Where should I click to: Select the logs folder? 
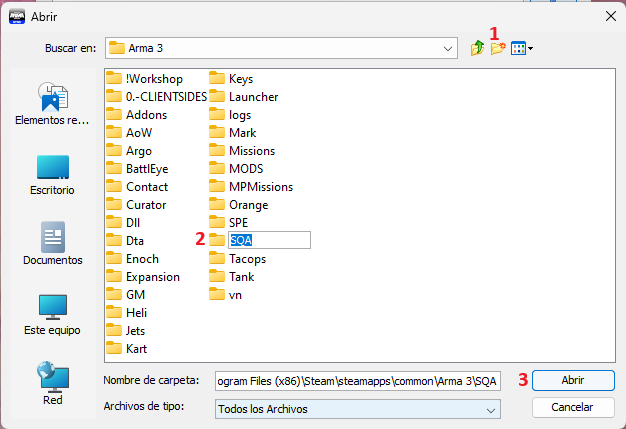pyautogui.click(x=230, y=115)
